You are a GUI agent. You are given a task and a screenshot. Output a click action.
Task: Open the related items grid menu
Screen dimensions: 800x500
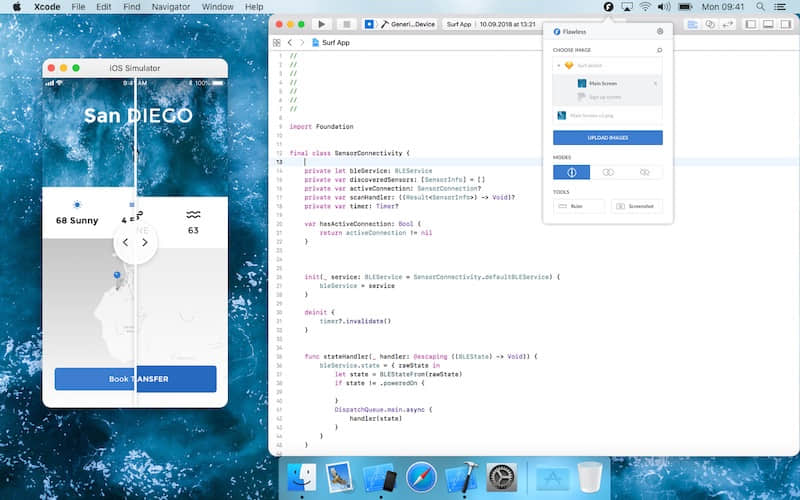pos(277,43)
